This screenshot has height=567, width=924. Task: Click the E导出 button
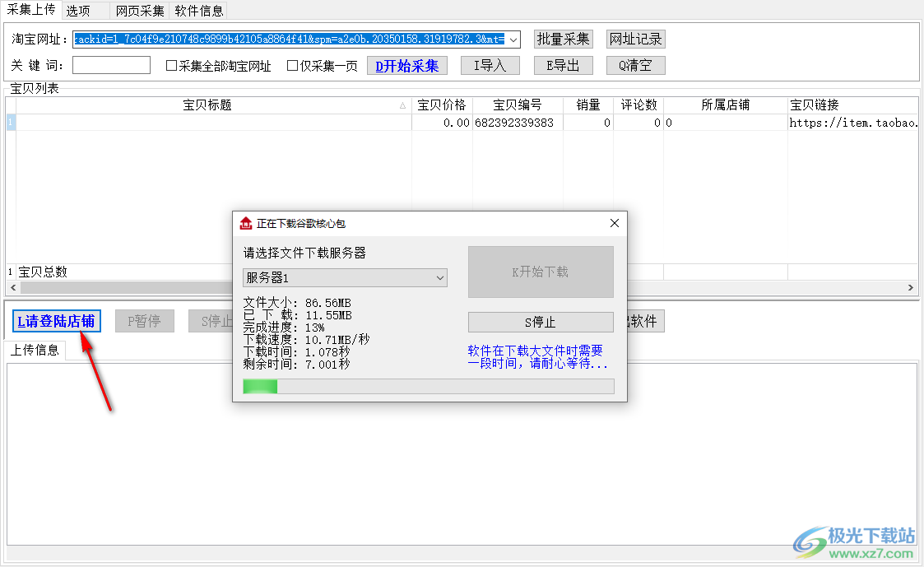click(x=564, y=66)
